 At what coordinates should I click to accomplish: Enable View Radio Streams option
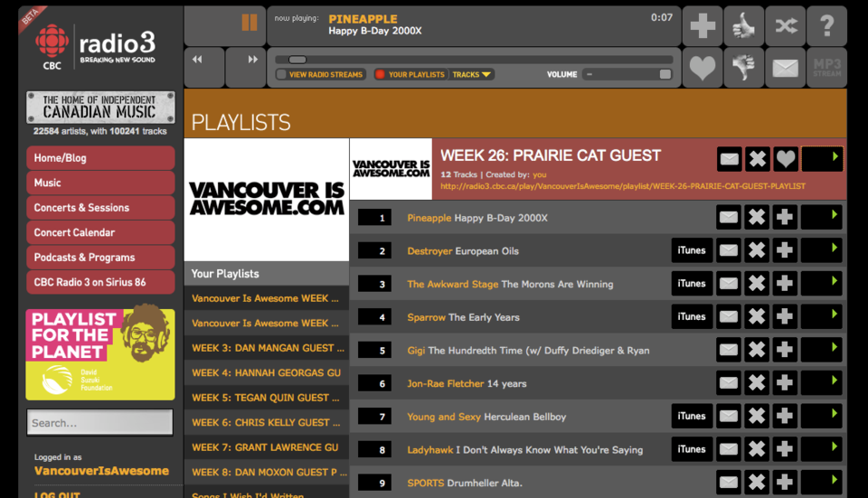pyautogui.click(x=320, y=74)
